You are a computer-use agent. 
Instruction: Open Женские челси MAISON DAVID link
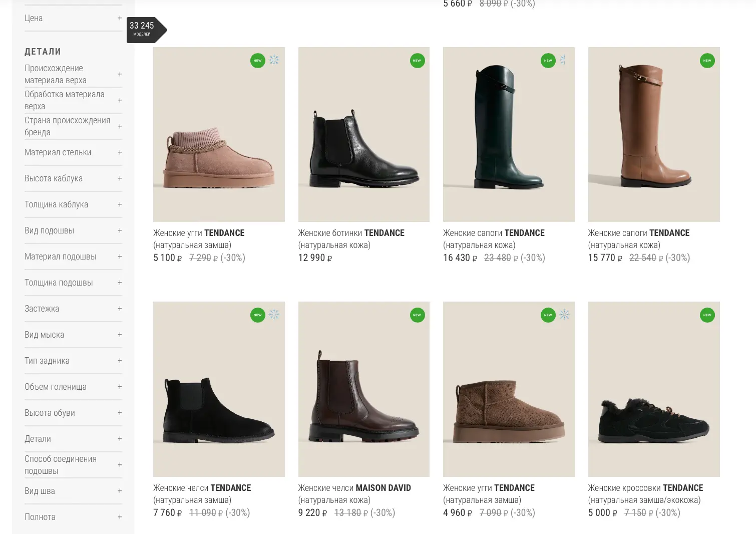pos(354,488)
